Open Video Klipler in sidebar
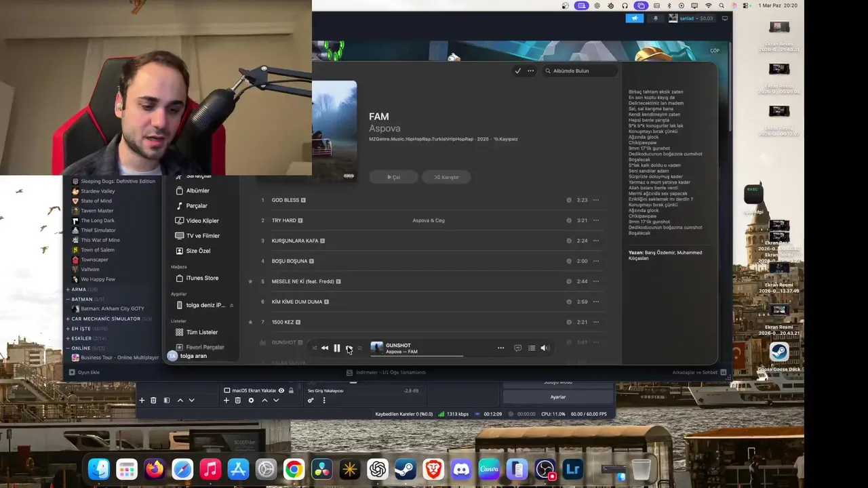This screenshot has height=488, width=868. 202,220
